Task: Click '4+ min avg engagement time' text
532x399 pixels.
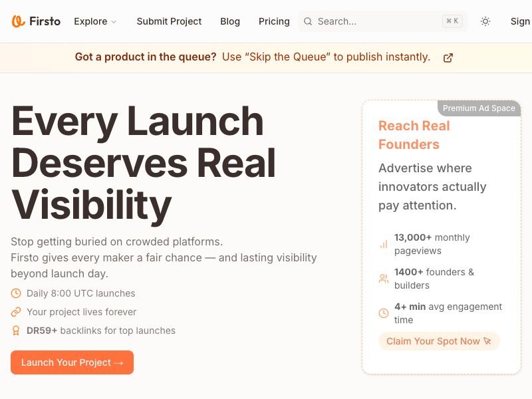Action: (x=448, y=313)
